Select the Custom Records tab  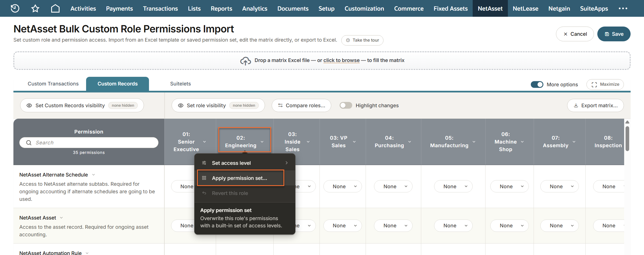pos(117,84)
